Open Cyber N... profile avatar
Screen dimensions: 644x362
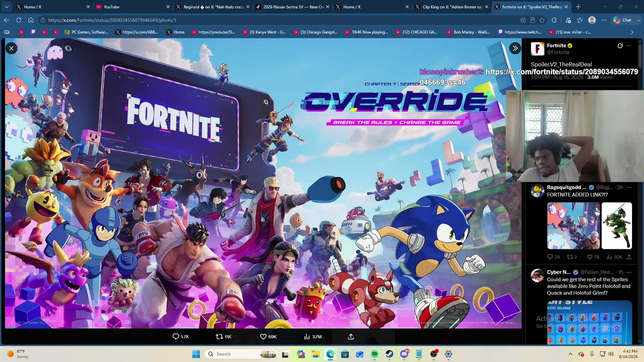coord(537,275)
